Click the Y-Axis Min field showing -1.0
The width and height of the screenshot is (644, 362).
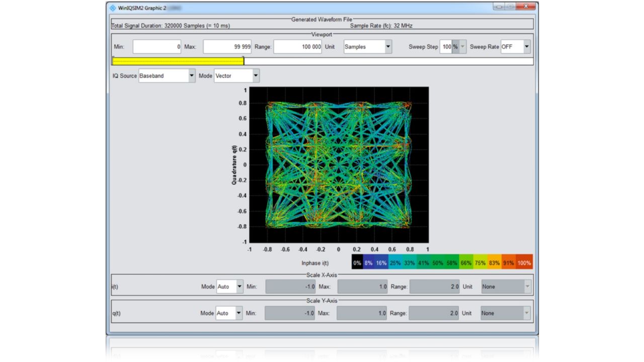(x=290, y=313)
